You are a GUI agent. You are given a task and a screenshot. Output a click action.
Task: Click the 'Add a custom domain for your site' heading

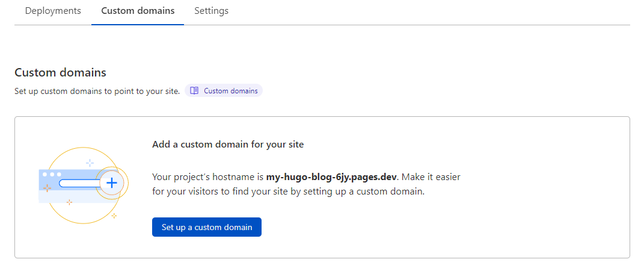228,145
